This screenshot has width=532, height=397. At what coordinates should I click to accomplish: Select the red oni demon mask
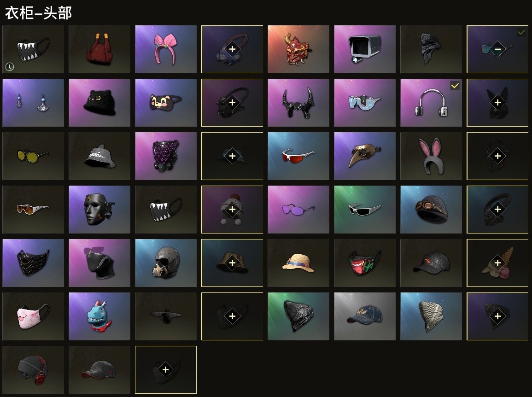pos(298,49)
